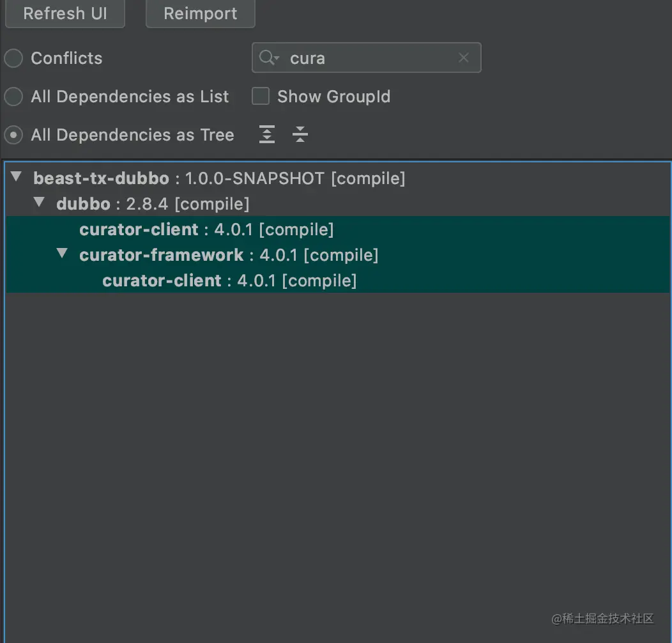This screenshot has height=643, width=672.
Task: Select All Dependencies as Tree option
Action: [13, 136]
